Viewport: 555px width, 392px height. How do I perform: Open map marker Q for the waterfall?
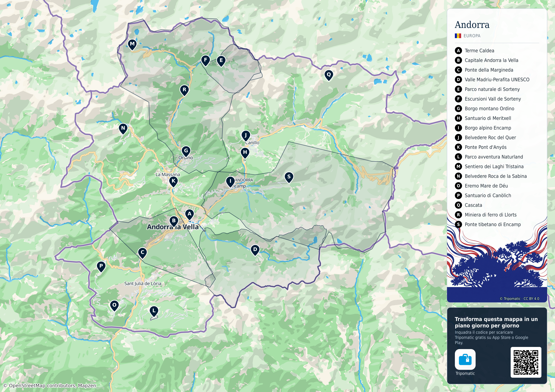pyautogui.click(x=329, y=75)
